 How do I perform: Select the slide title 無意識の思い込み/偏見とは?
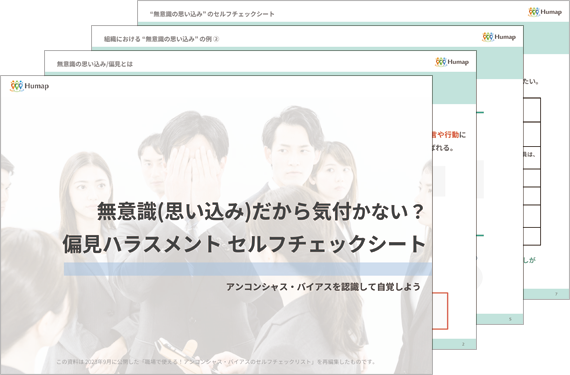[95, 64]
